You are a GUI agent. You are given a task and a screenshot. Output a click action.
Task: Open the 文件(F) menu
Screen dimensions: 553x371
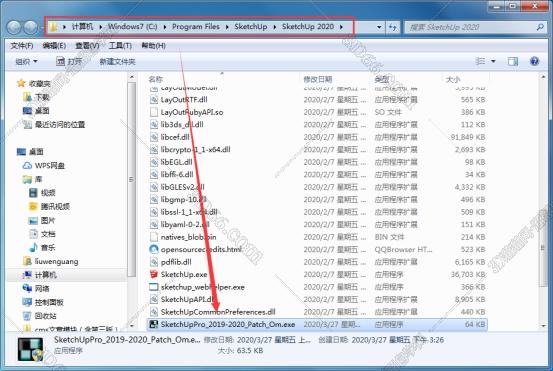[x=22, y=45]
